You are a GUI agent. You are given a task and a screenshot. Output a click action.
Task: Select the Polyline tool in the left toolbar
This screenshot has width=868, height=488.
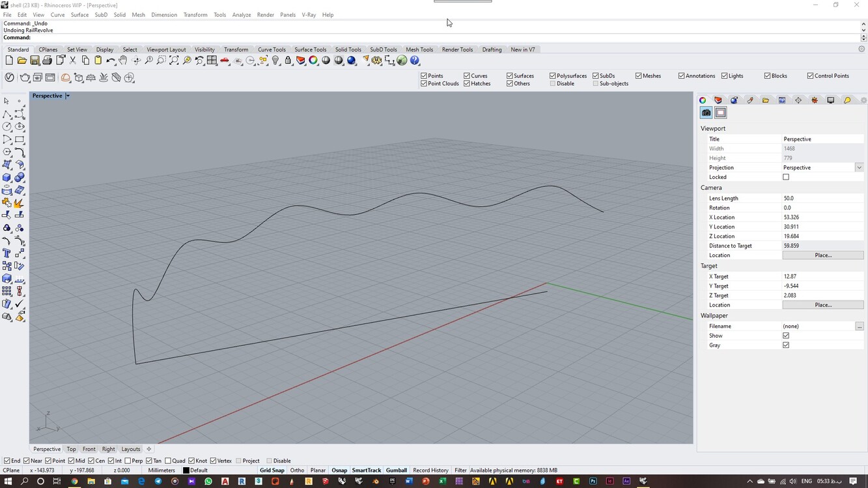point(7,114)
